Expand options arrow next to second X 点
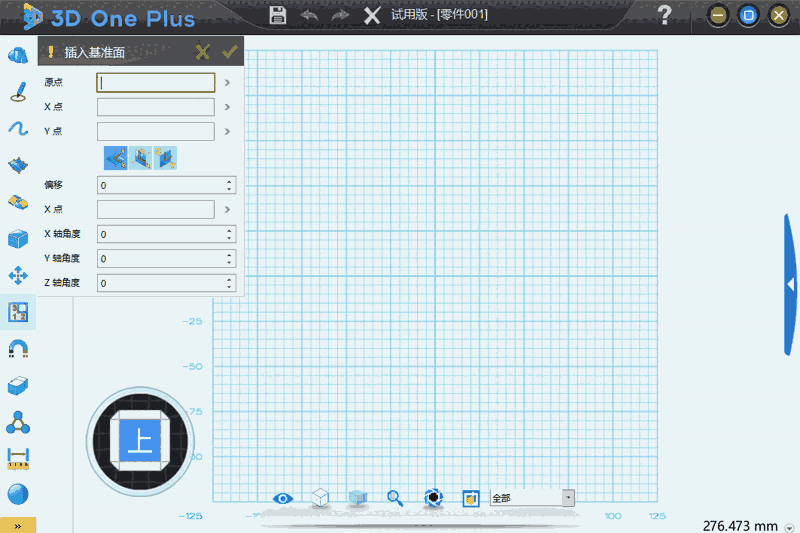Viewport: 800px width, 533px height. click(x=228, y=210)
